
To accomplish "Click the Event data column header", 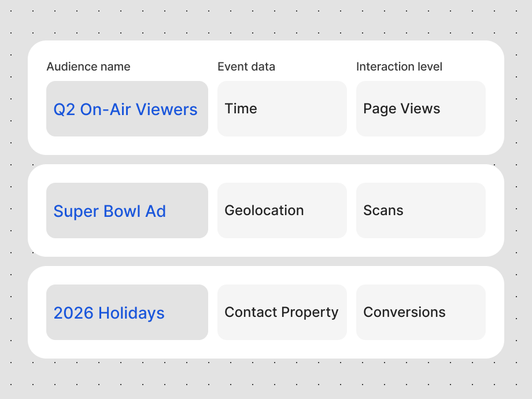I will click(246, 66).
